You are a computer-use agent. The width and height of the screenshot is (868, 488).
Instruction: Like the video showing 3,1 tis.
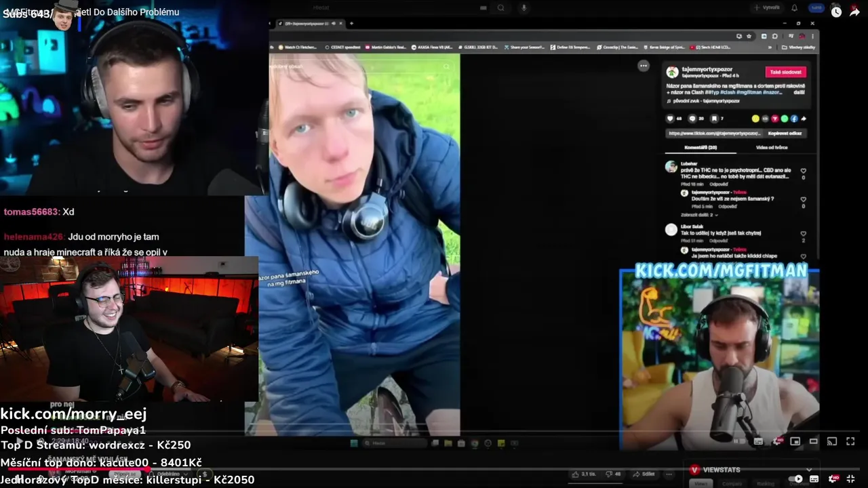(584, 474)
